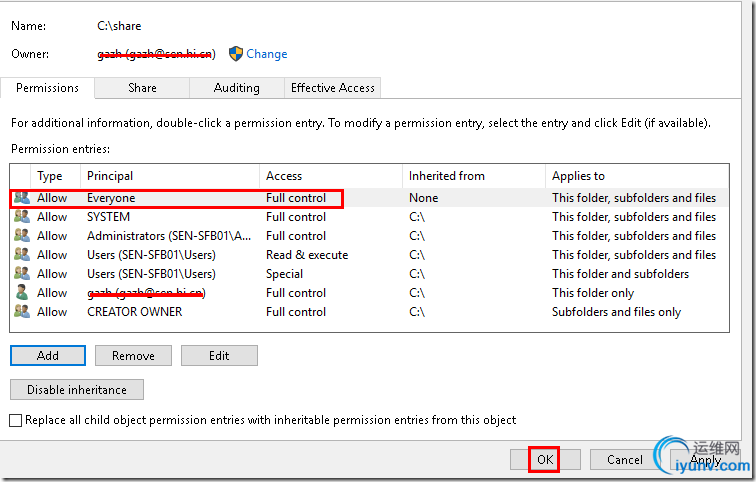The height and width of the screenshot is (482, 756).
Task: Click the single-user icon in Full control row
Action: click(x=21, y=293)
